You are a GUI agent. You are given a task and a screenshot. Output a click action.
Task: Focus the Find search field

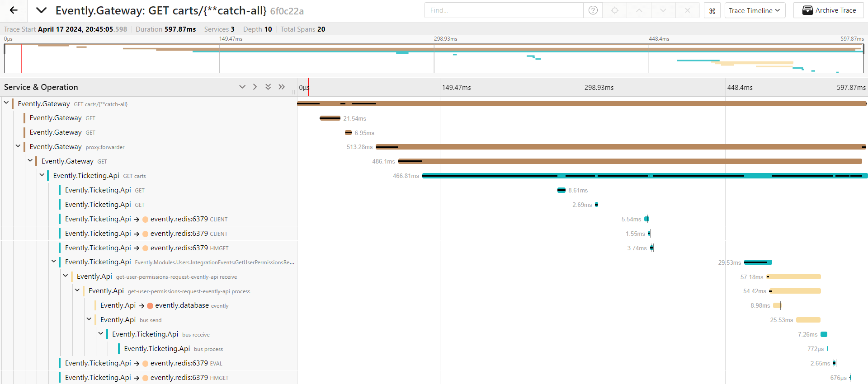(x=504, y=10)
